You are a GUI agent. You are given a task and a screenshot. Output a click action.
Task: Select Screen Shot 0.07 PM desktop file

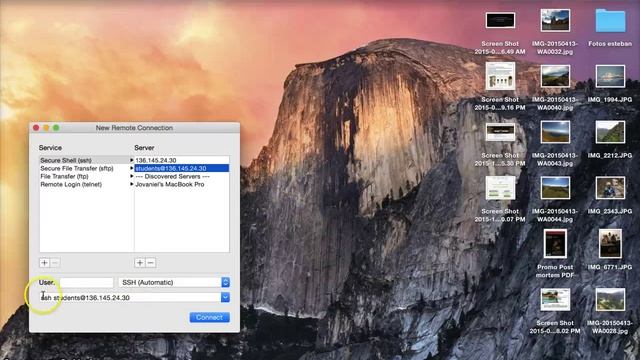(500, 188)
